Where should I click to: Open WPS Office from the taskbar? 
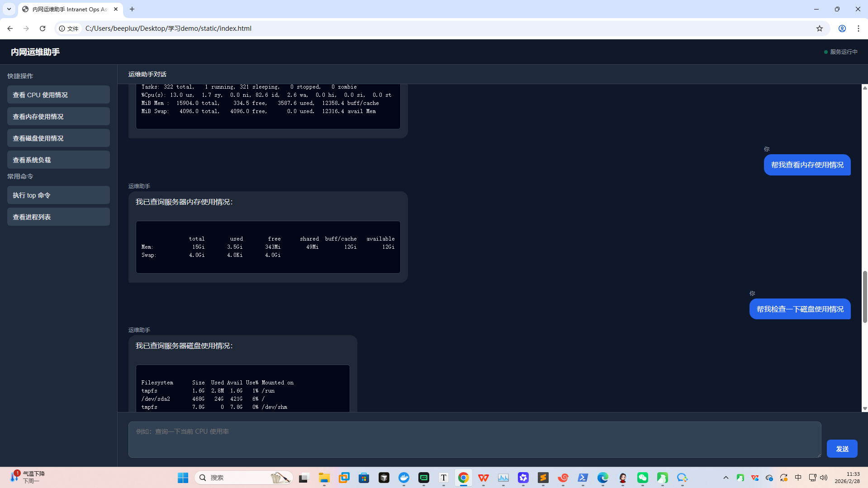pyautogui.click(x=483, y=478)
